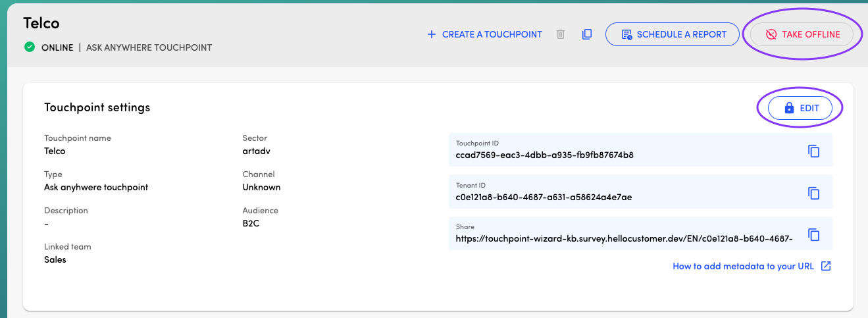Click Create a Touchpoint
Image resolution: width=868 pixels, height=318 pixels.
coord(484,34)
